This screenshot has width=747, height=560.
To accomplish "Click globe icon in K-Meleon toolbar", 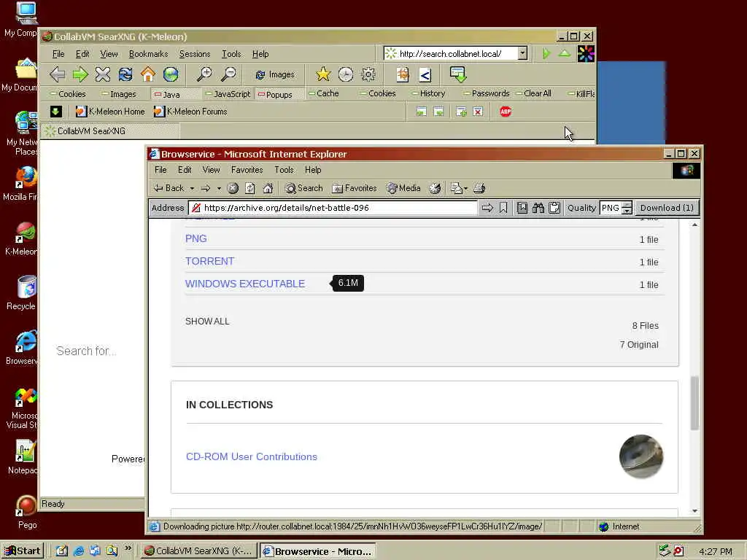I will click(171, 74).
